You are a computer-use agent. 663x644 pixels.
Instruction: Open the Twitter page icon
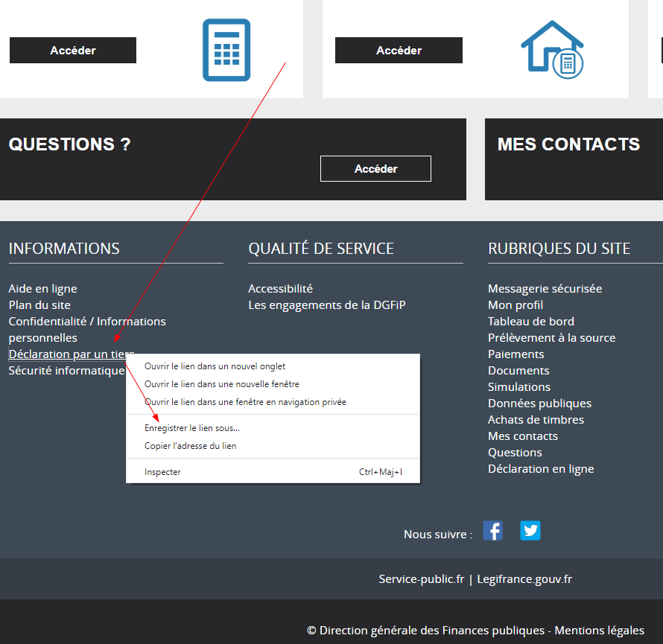pos(530,531)
